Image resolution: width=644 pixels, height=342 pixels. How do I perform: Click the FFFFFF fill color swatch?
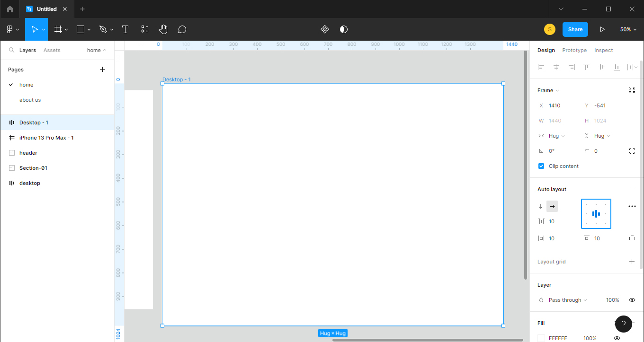(x=541, y=338)
